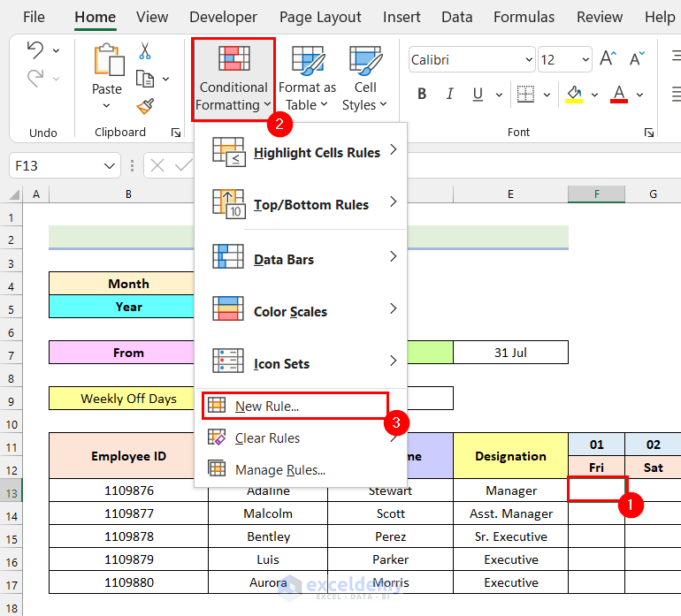Confirm formula bar entry checkmark
The image size is (681, 616).
click(x=184, y=165)
